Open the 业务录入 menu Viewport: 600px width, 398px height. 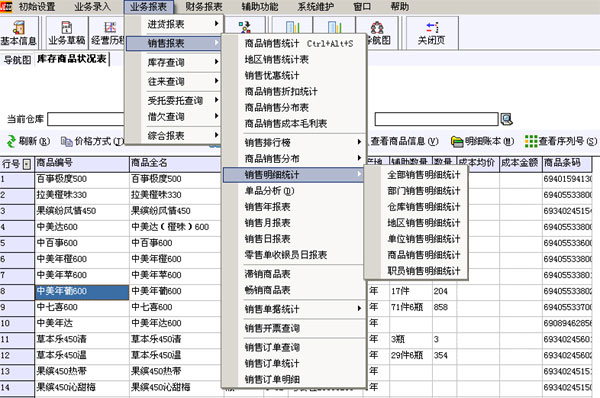pos(92,7)
